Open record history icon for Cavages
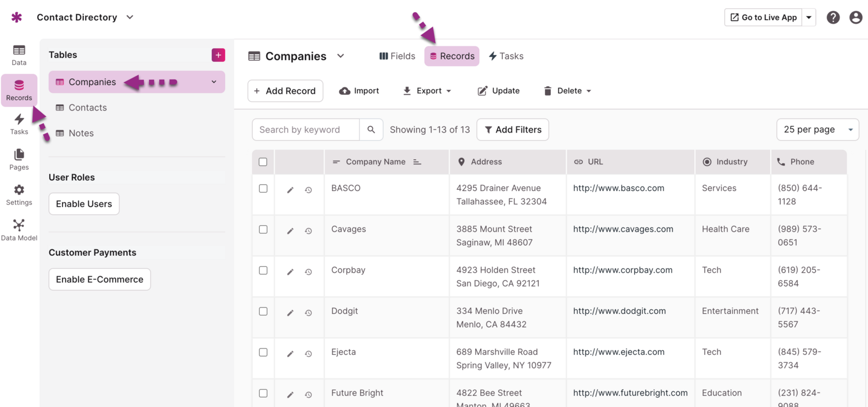This screenshot has height=407, width=868. 308,231
